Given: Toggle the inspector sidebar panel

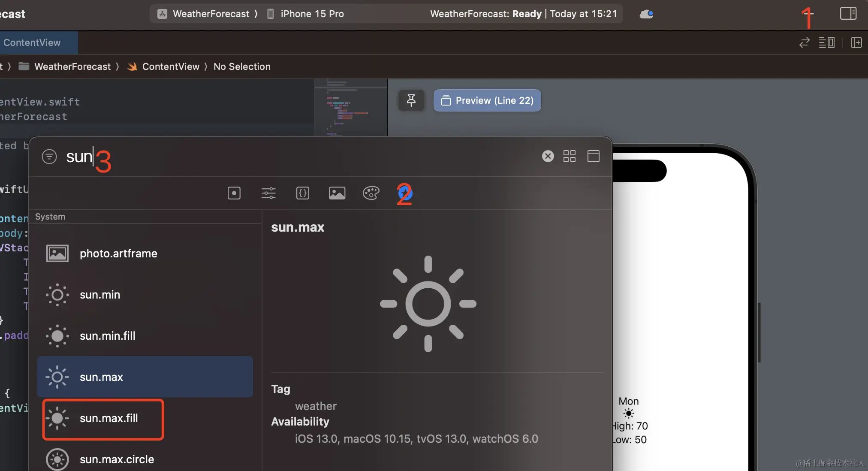Looking at the screenshot, I should 848,14.
